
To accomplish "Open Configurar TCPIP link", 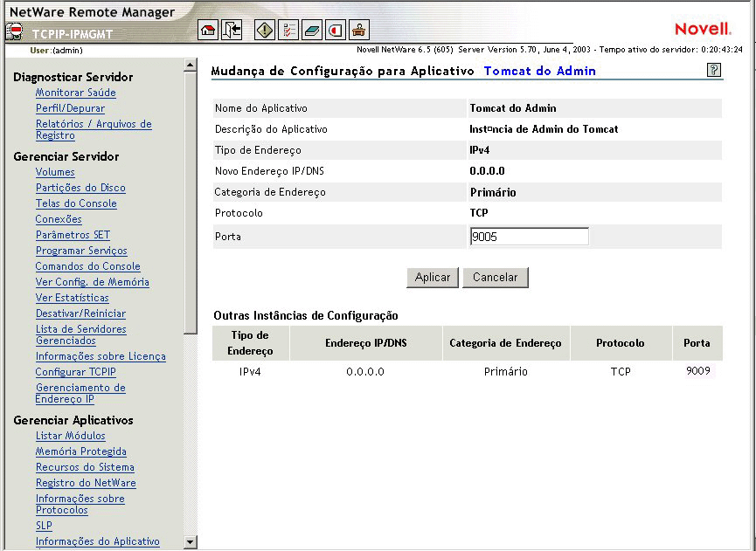I will (x=76, y=372).
